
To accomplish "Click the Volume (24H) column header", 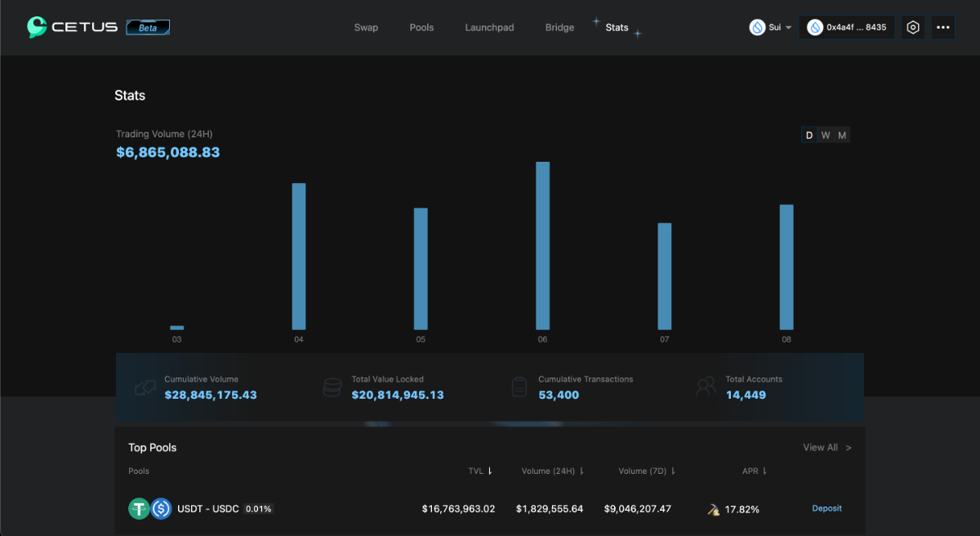I will point(548,471).
